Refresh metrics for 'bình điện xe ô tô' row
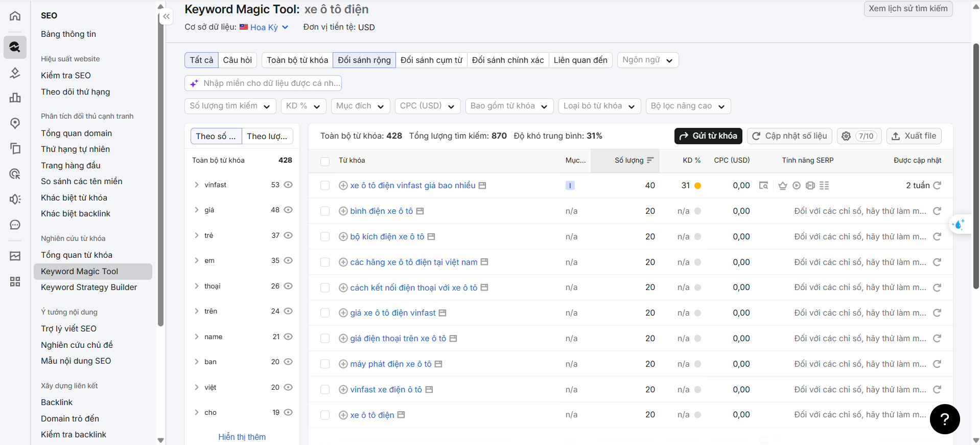980x445 pixels. 937,211
